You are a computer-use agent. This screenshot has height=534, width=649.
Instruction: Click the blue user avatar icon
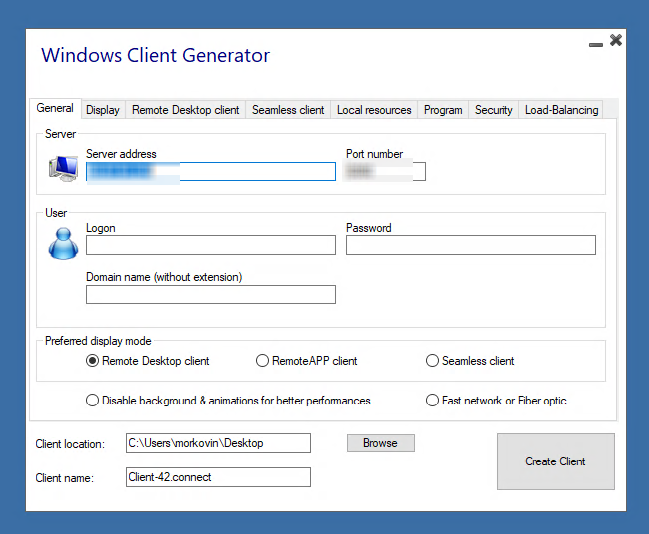pyautogui.click(x=63, y=243)
